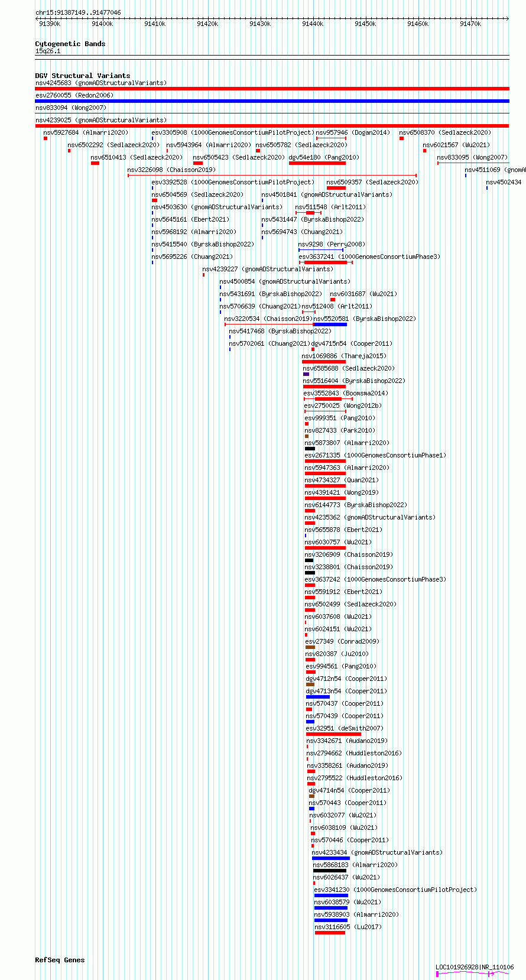The height and width of the screenshot is (980, 526).
Task: Select nsv9298 (Perry2008) label
Action: [332, 244]
